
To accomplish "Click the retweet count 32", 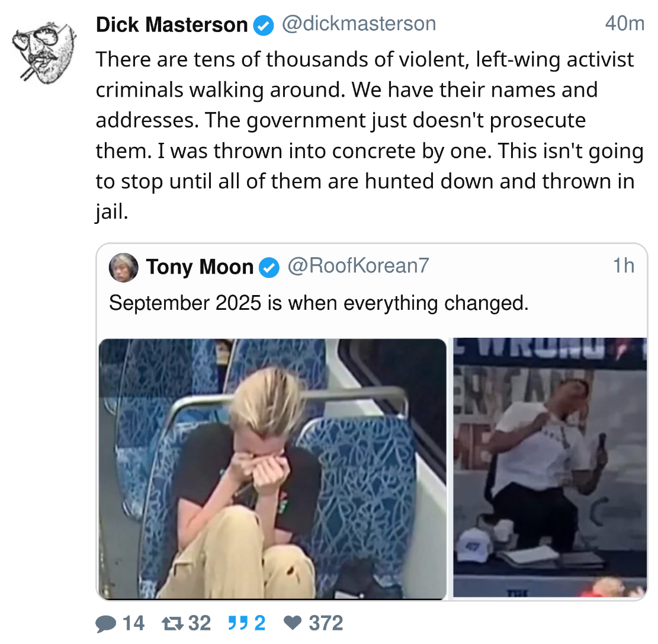I will click(200, 623).
